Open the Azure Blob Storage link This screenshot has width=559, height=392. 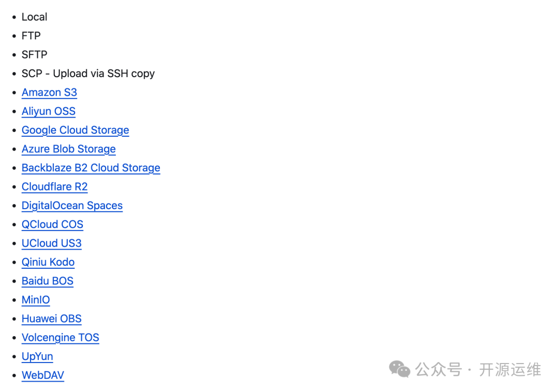click(x=68, y=149)
